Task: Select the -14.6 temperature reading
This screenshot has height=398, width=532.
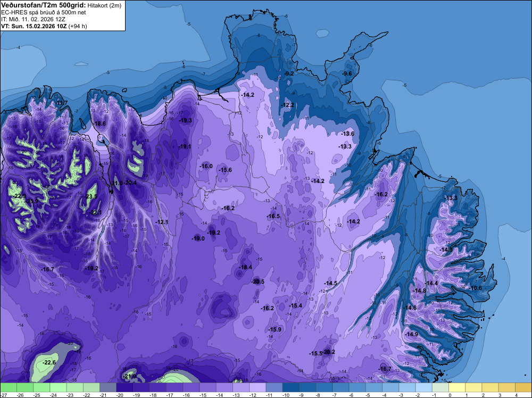Action: [410, 308]
